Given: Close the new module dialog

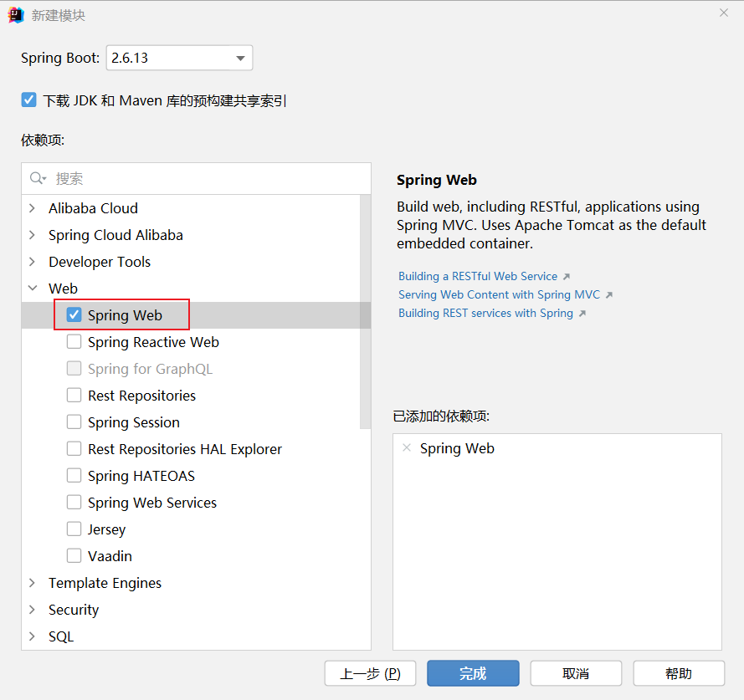Looking at the screenshot, I should (x=724, y=13).
